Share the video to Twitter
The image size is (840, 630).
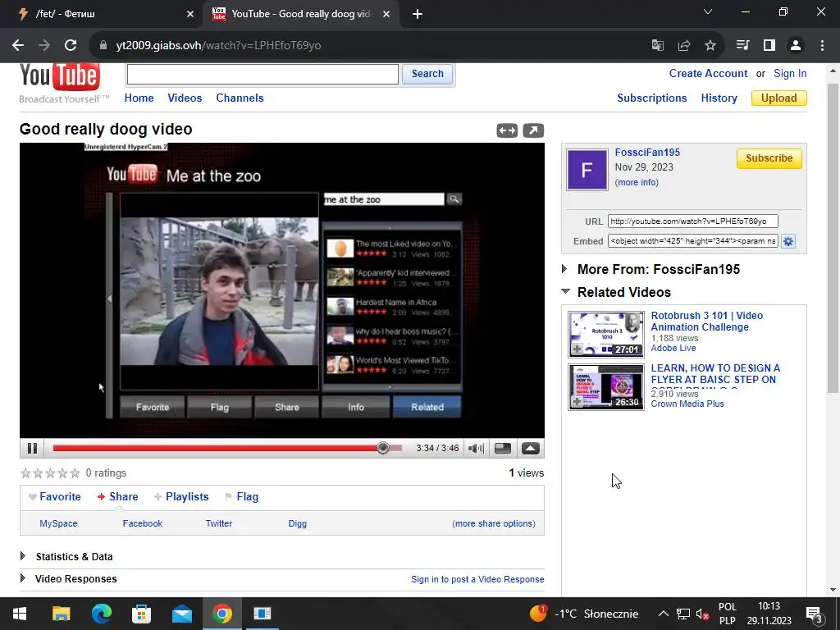coord(219,523)
